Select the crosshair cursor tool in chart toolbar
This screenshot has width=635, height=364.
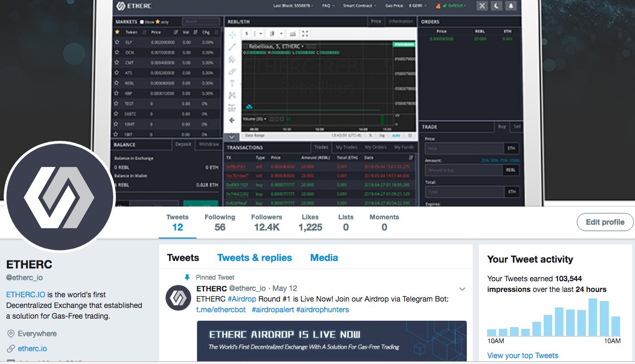tap(232, 35)
